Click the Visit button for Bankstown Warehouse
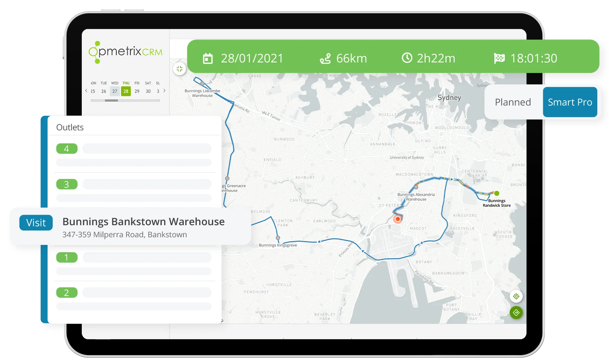 pos(36,223)
